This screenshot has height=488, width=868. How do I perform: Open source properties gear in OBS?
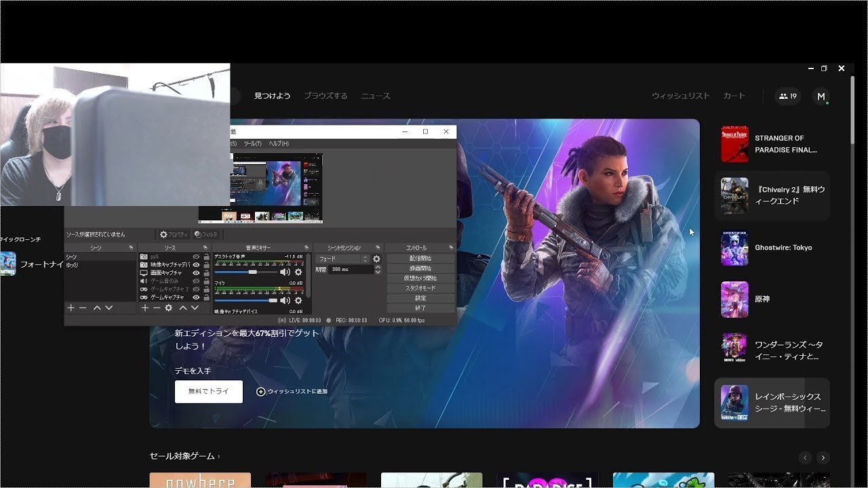pyautogui.click(x=174, y=235)
